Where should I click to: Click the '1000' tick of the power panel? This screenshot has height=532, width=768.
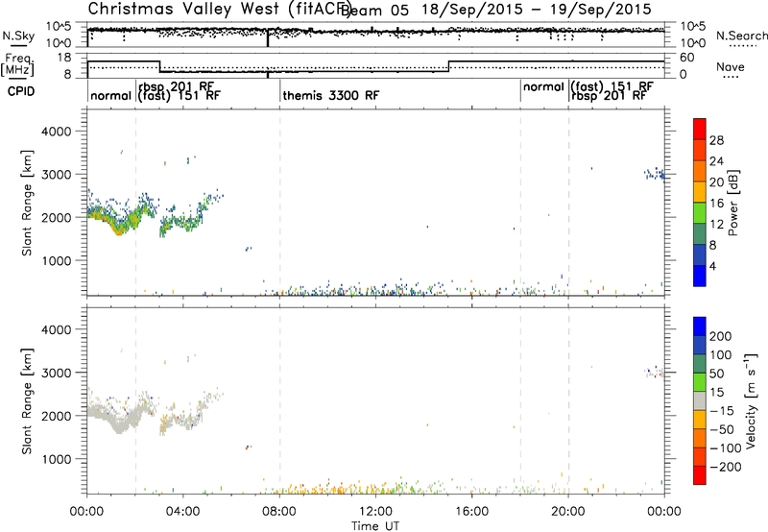click(x=56, y=260)
